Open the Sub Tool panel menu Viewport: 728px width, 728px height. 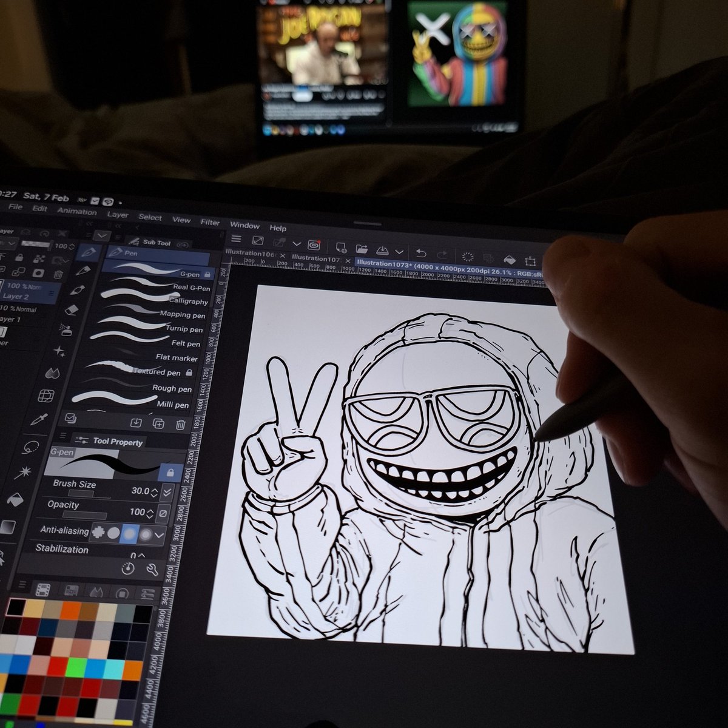[x=117, y=237]
